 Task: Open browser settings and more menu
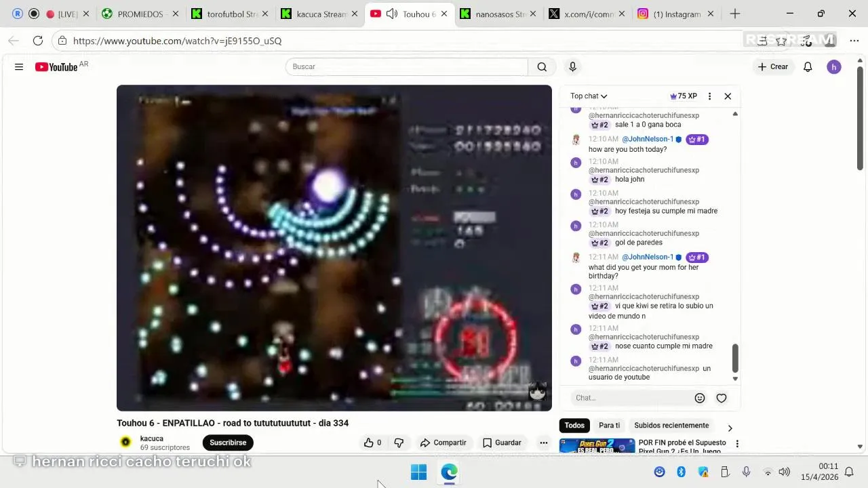(x=854, y=41)
